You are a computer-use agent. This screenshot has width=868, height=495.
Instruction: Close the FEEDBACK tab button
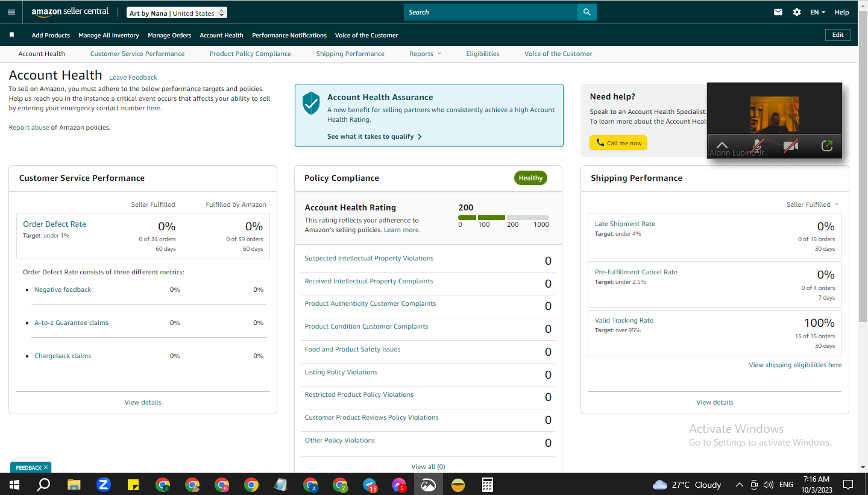(x=46, y=467)
